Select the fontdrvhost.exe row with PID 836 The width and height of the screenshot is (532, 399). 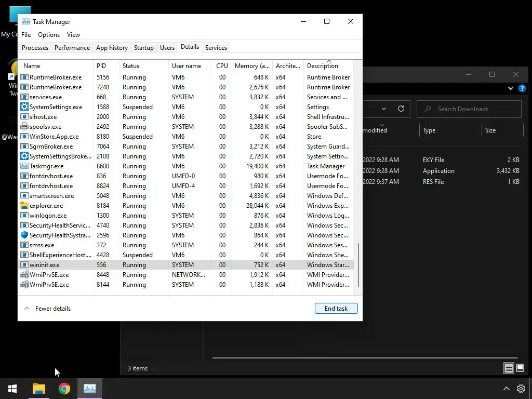pos(186,176)
